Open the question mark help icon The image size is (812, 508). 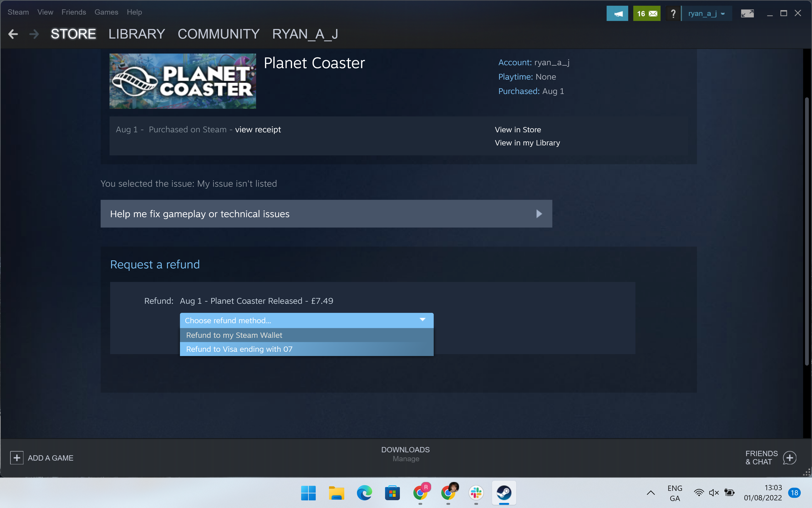tap(673, 13)
